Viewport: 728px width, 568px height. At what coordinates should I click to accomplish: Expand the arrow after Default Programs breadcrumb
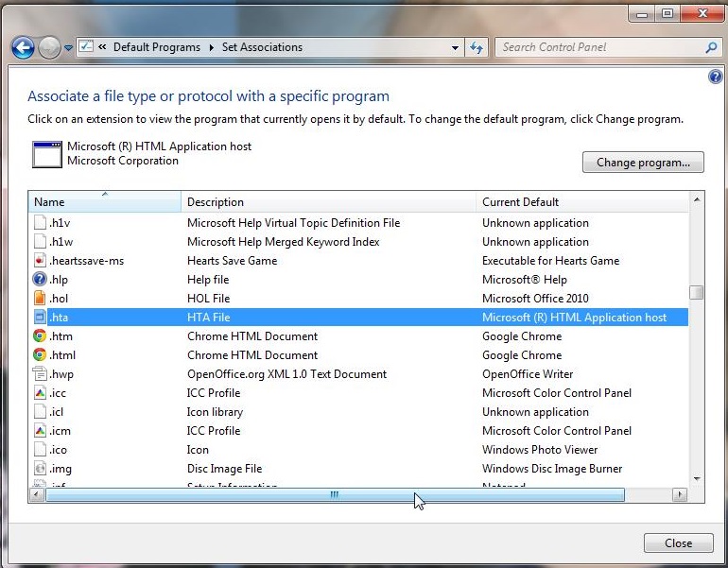pos(212,47)
